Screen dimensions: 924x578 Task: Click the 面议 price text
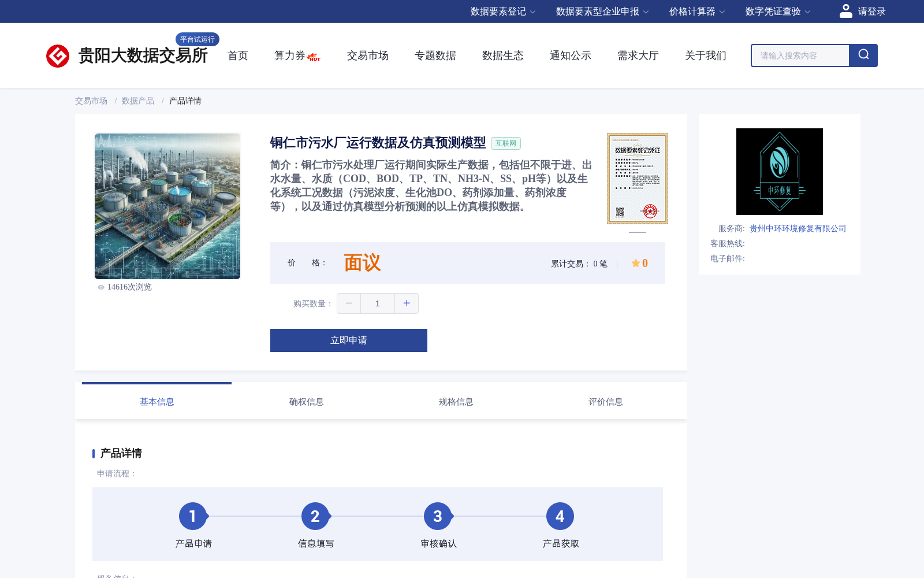coord(363,263)
